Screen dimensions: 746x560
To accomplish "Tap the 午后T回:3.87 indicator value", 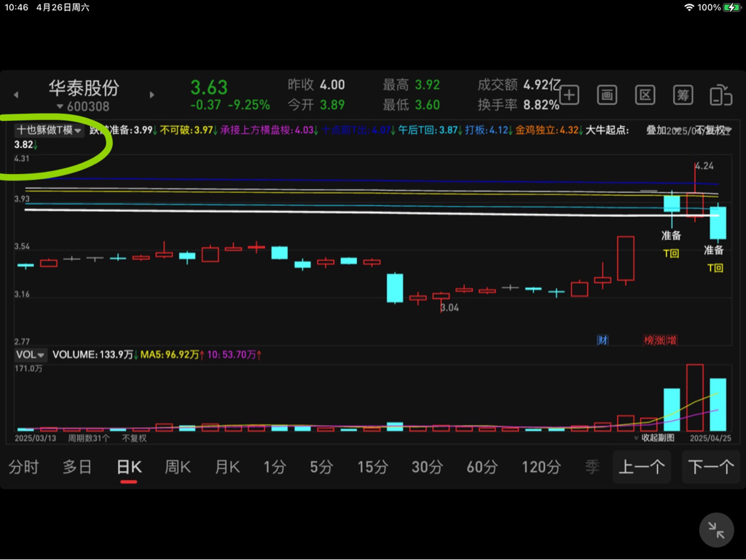I will coord(430,130).
